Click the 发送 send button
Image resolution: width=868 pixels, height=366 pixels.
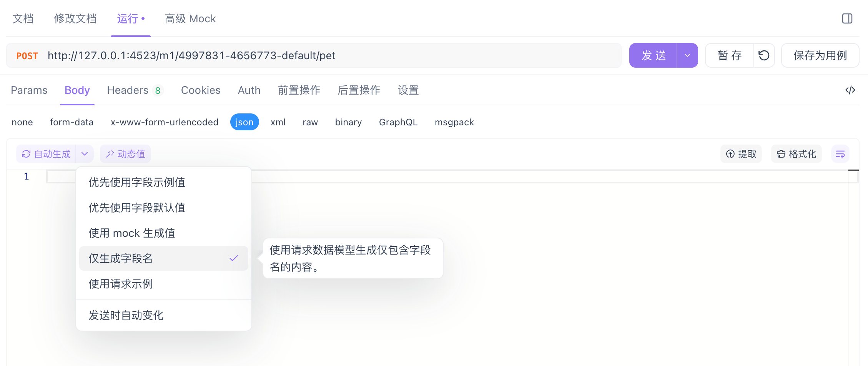pos(654,55)
